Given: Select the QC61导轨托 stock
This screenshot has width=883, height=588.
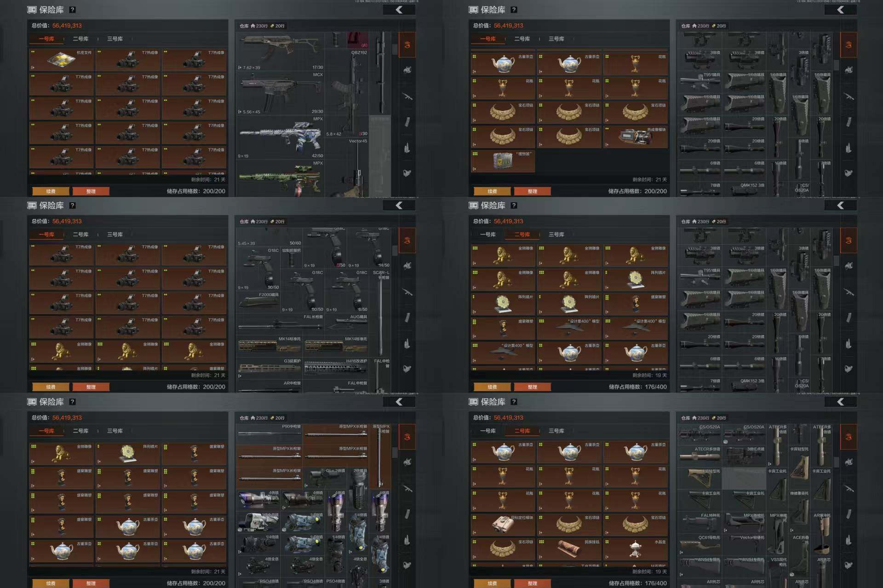Looking at the screenshot, I should click(x=700, y=544).
